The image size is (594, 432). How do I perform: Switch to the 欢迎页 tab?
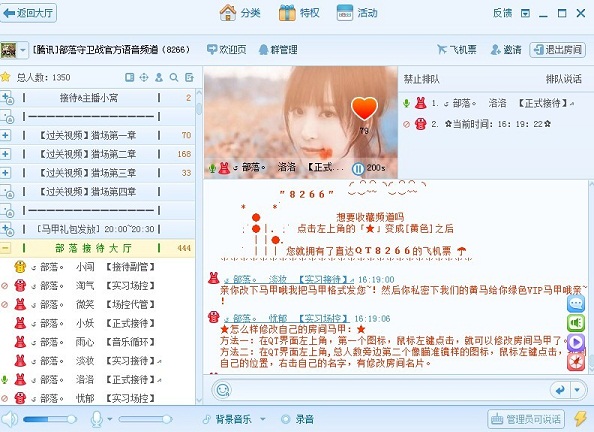coord(227,50)
